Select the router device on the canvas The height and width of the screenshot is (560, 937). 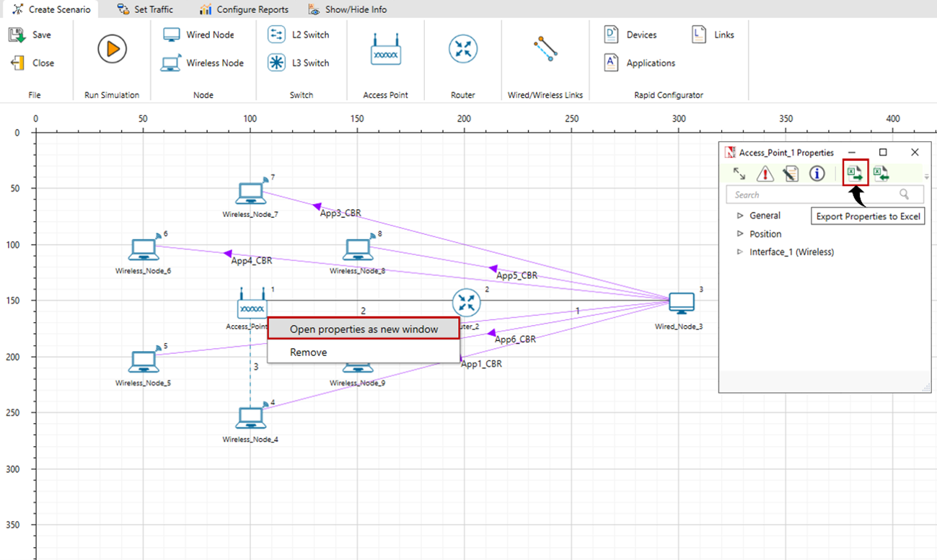pos(467,303)
